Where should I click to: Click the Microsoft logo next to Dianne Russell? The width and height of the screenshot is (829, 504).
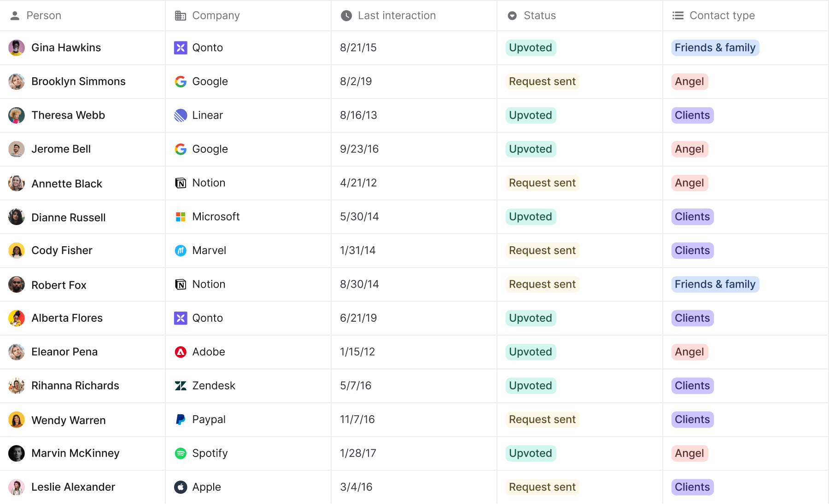point(181,217)
